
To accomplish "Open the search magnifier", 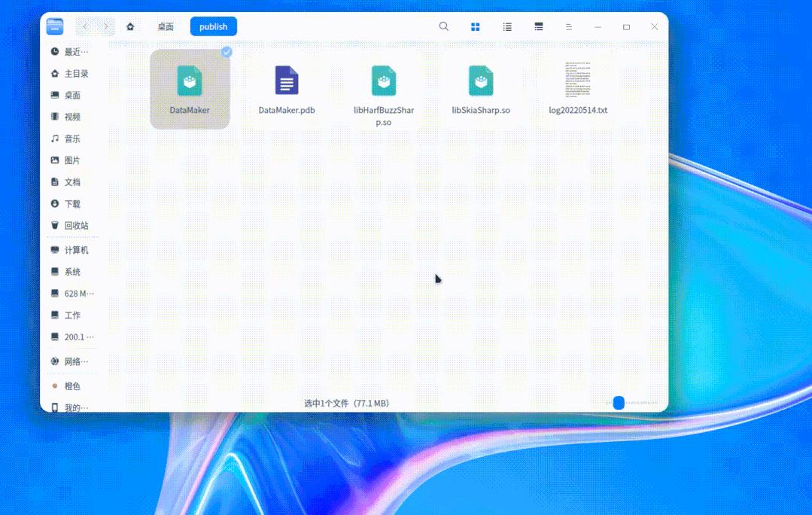I will (x=444, y=26).
